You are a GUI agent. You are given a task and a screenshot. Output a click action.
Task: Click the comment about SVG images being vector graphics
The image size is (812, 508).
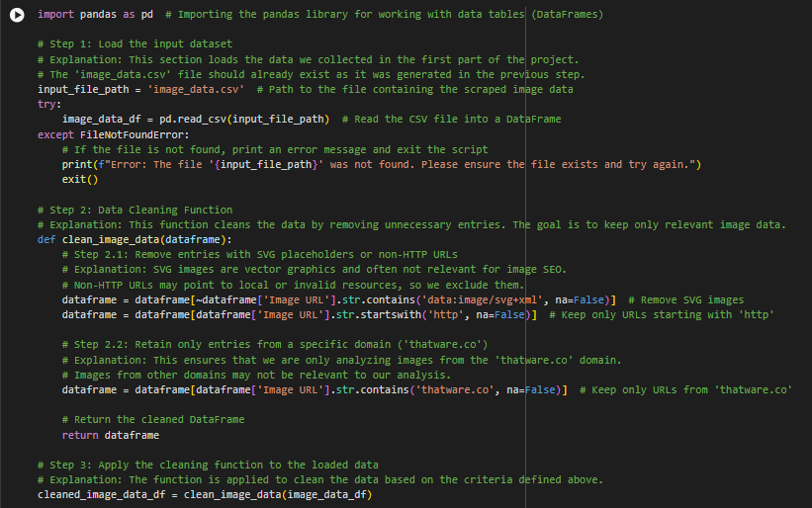pyautogui.click(x=315, y=270)
